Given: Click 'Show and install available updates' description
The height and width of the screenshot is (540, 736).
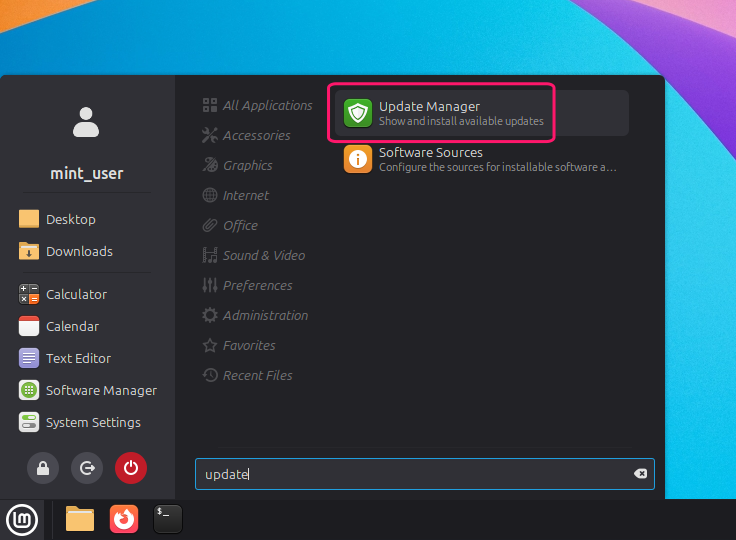Looking at the screenshot, I should [x=461, y=121].
